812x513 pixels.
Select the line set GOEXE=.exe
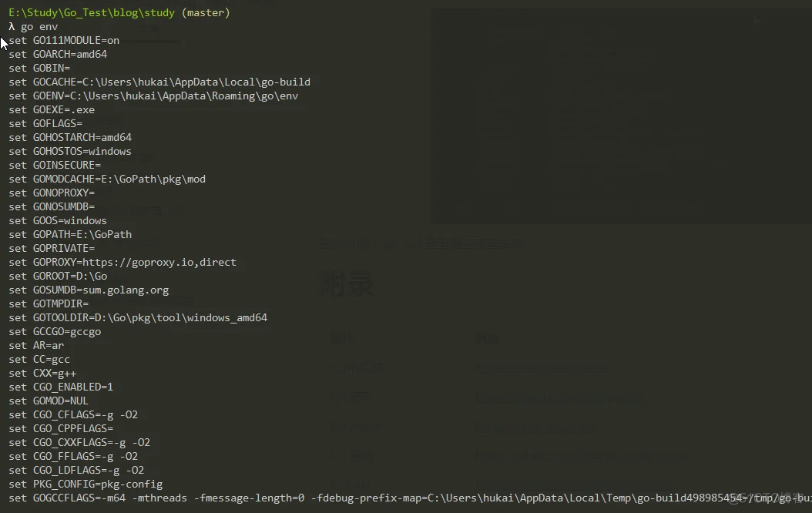pos(52,109)
